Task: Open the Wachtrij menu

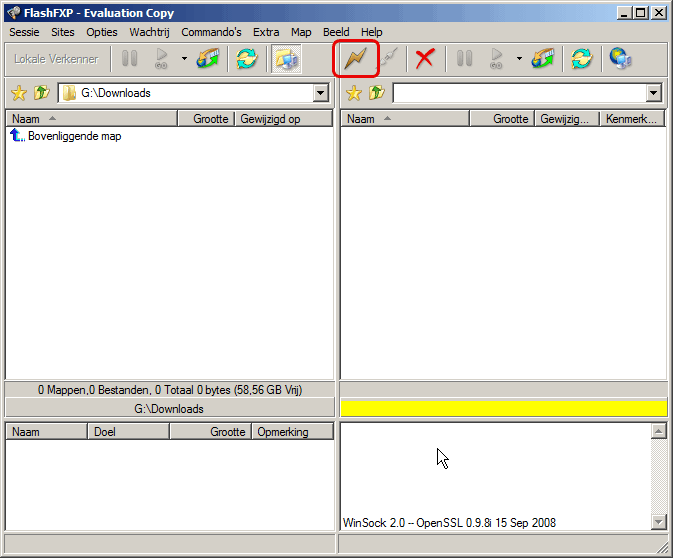Action: pos(149,32)
